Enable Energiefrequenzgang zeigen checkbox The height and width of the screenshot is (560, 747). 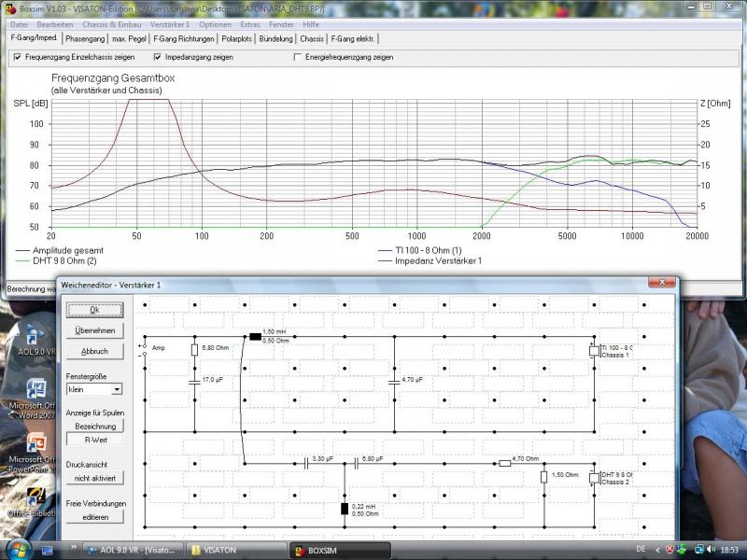coord(298,57)
